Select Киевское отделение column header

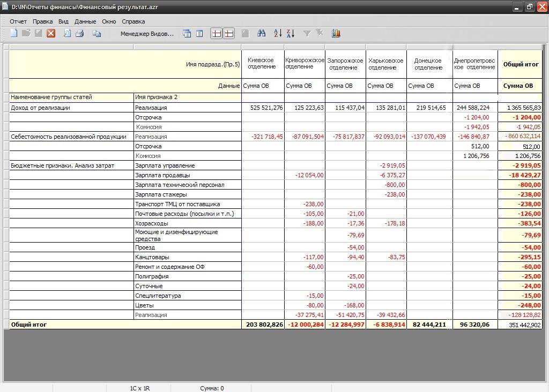click(x=263, y=64)
